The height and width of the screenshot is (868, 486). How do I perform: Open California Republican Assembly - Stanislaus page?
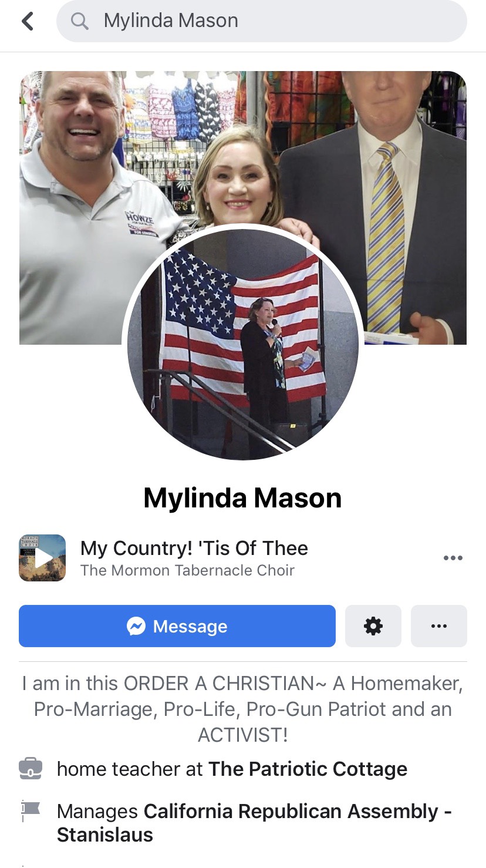point(254,823)
